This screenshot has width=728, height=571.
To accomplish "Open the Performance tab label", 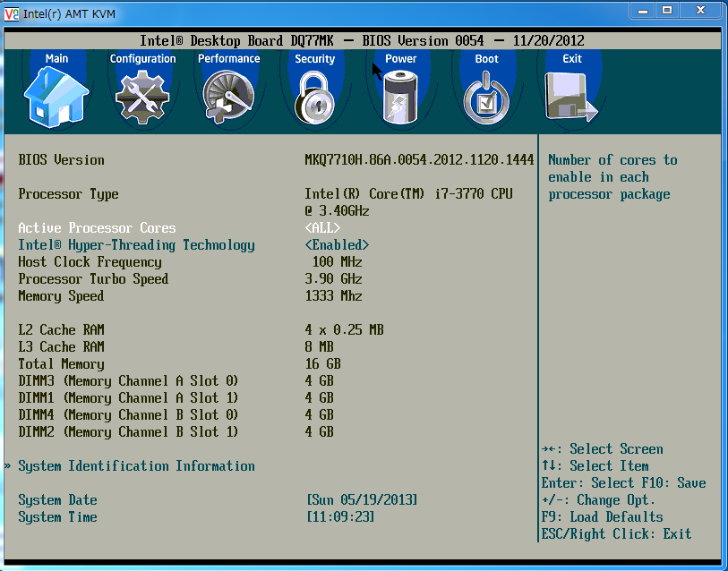I will pos(228,59).
